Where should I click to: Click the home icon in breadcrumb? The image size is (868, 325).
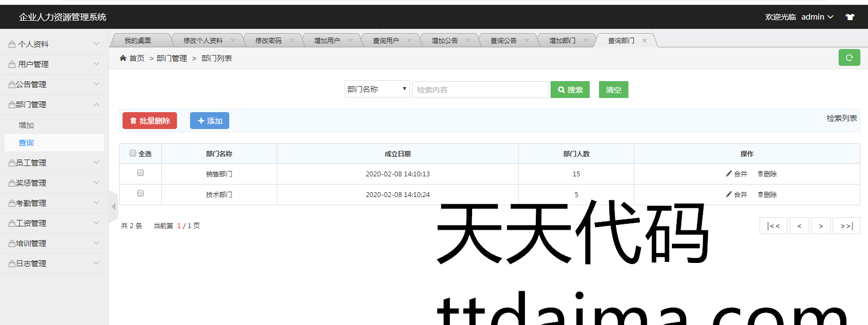(x=123, y=58)
